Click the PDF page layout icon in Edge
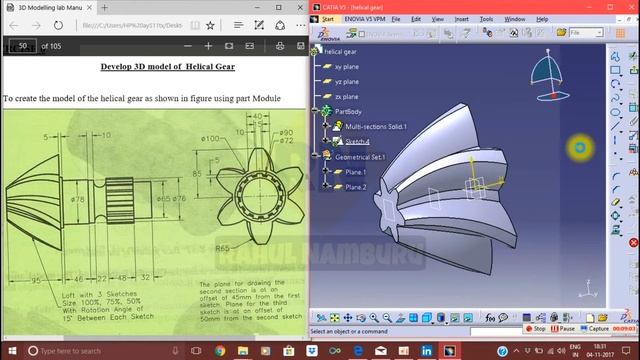This screenshot has height=360, width=640. pos(250,46)
